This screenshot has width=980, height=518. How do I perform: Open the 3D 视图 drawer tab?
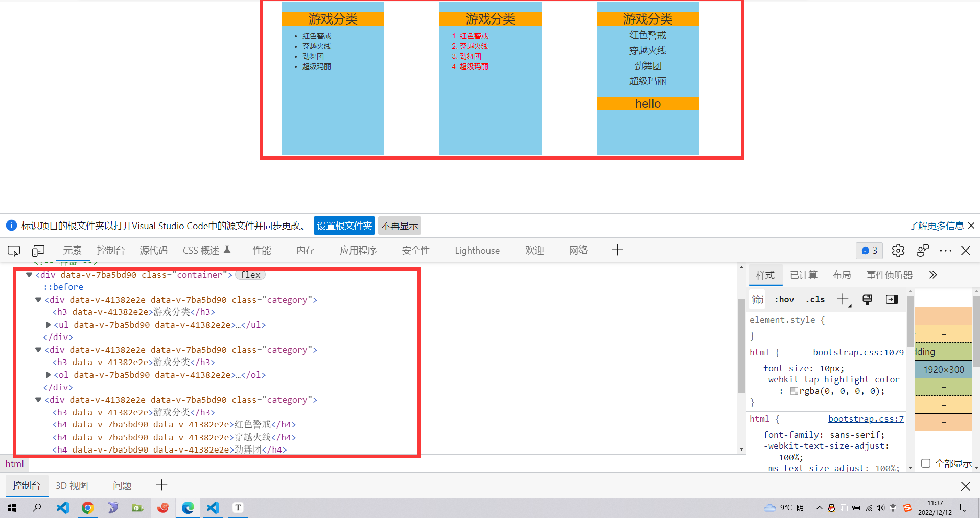pyautogui.click(x=72, y=486)
